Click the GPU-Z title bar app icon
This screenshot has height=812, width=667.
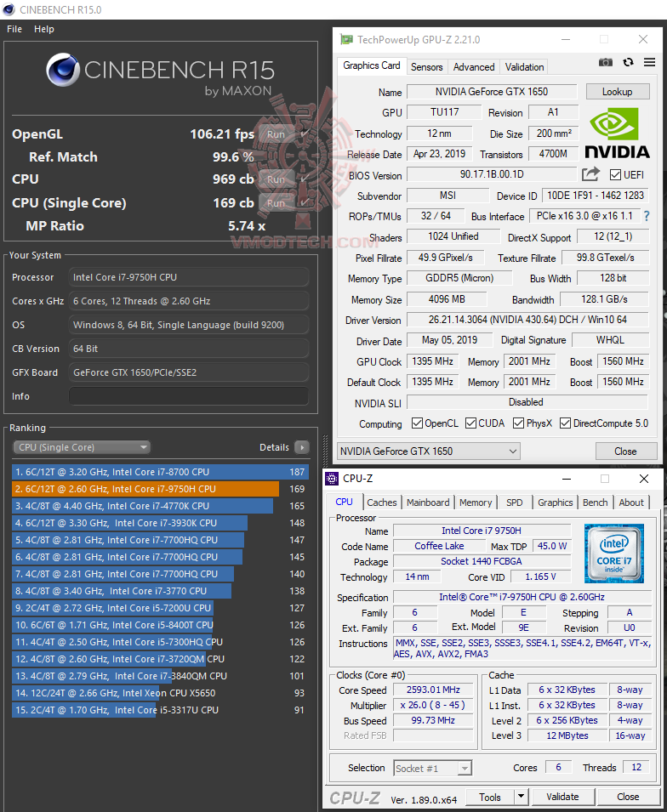(x=345, y=39)
